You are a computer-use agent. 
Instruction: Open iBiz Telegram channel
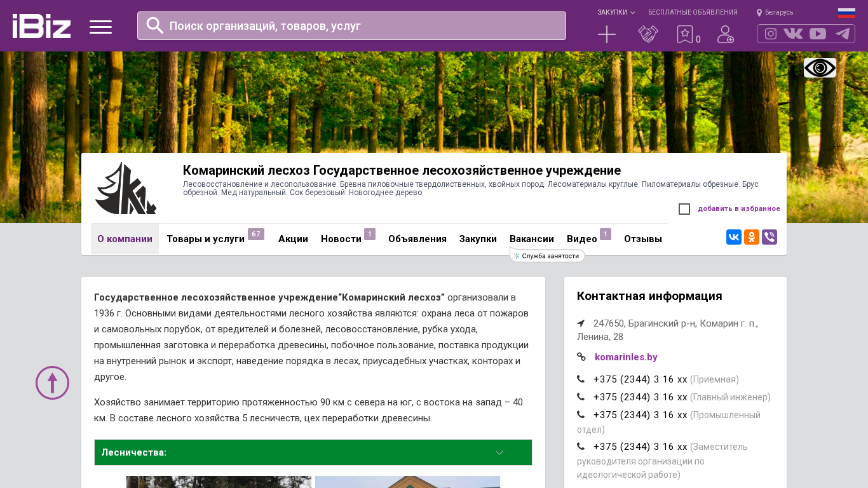pos(843,34)
